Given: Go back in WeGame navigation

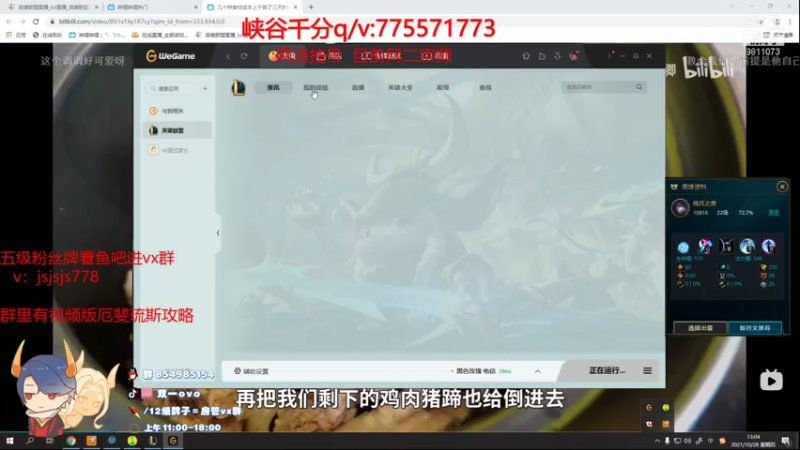Looking at the screenshot, I should (228, 56).
